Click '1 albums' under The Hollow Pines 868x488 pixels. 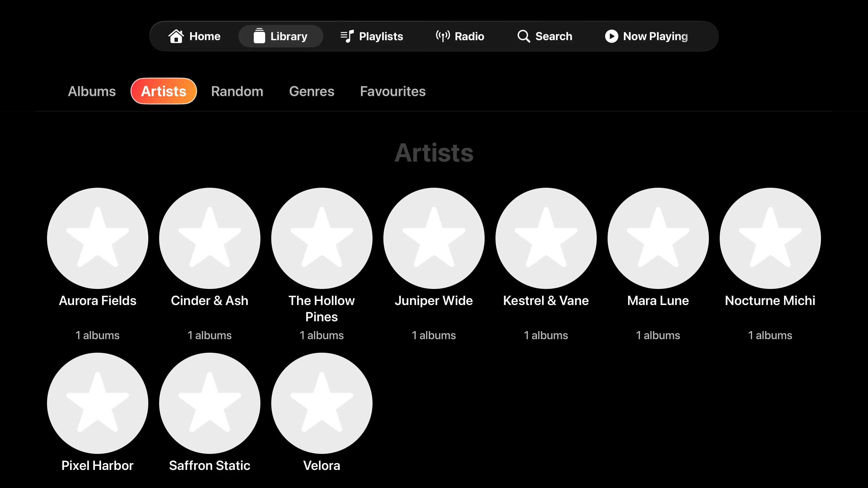pos(322,335)
